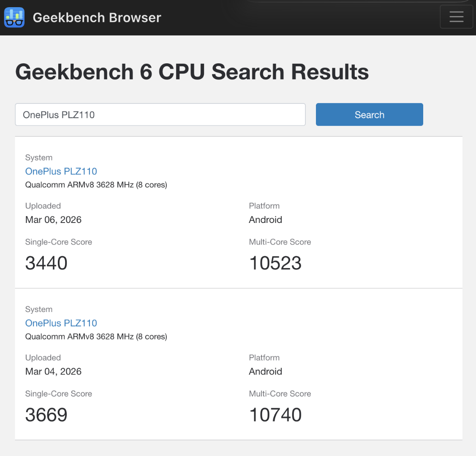The image size is (476, 456).
Task: Click the Geekbench 6 CPU Search Results heading
Action: click(x=192, y=72)
